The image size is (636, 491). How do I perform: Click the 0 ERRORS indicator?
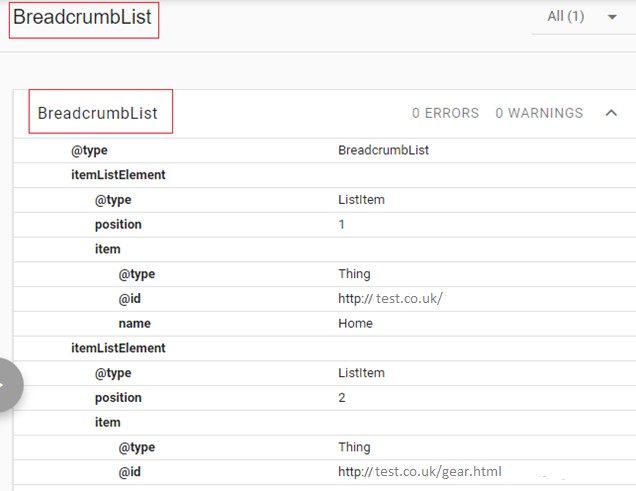445,113
